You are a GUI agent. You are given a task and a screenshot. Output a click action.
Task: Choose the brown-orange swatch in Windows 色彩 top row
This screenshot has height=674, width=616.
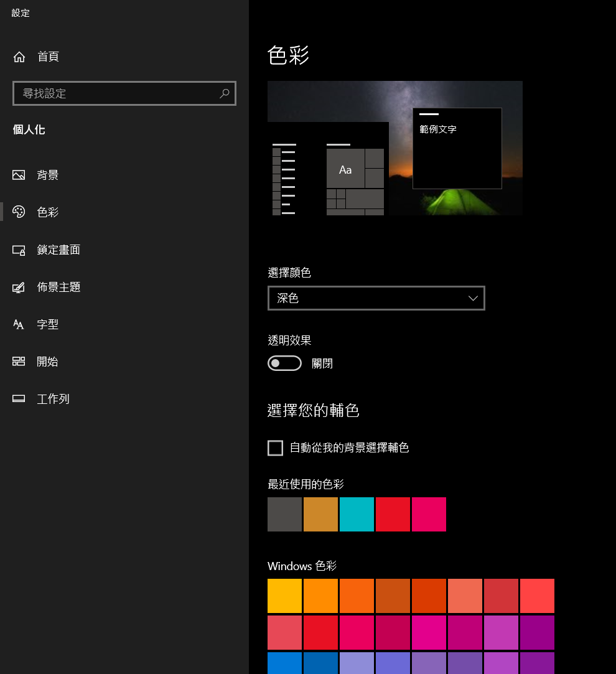point(393,596)
